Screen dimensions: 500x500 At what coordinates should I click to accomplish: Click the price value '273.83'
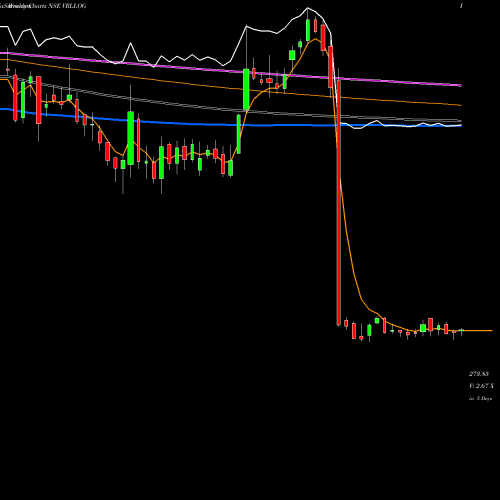479,374
